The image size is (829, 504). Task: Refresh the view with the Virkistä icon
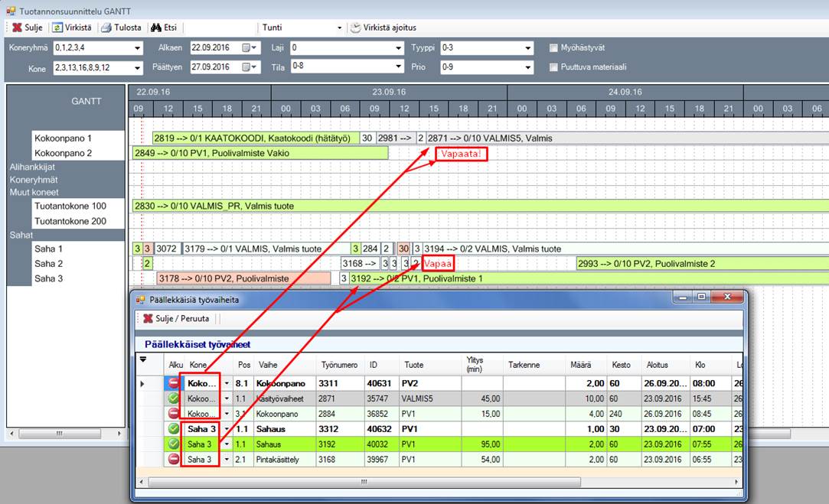pos(57,28)
